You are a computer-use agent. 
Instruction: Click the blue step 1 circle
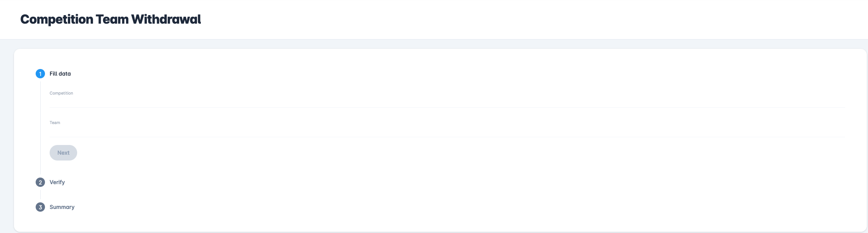pos(40,74)
